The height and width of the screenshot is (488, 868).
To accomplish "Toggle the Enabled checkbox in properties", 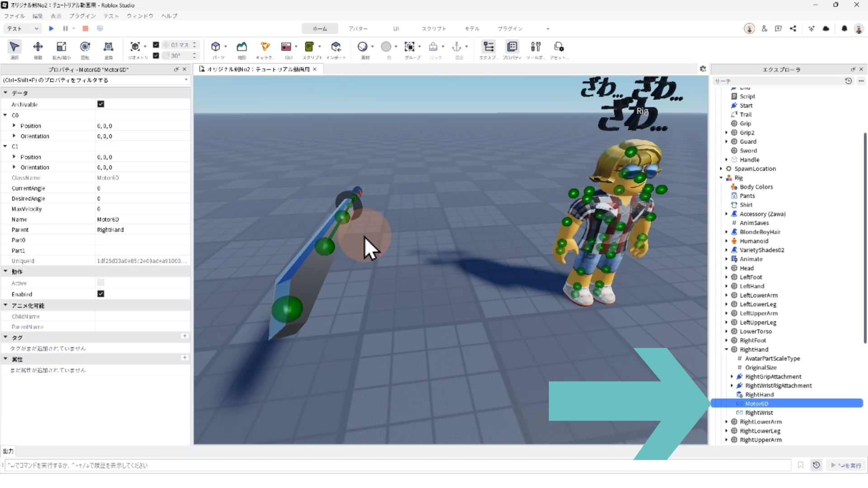I will (101, 294).
